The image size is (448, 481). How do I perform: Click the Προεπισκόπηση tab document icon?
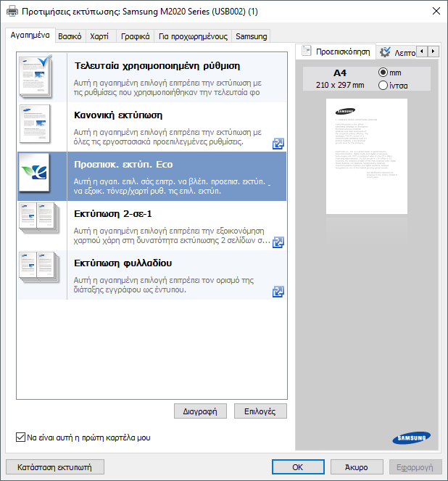306,51
